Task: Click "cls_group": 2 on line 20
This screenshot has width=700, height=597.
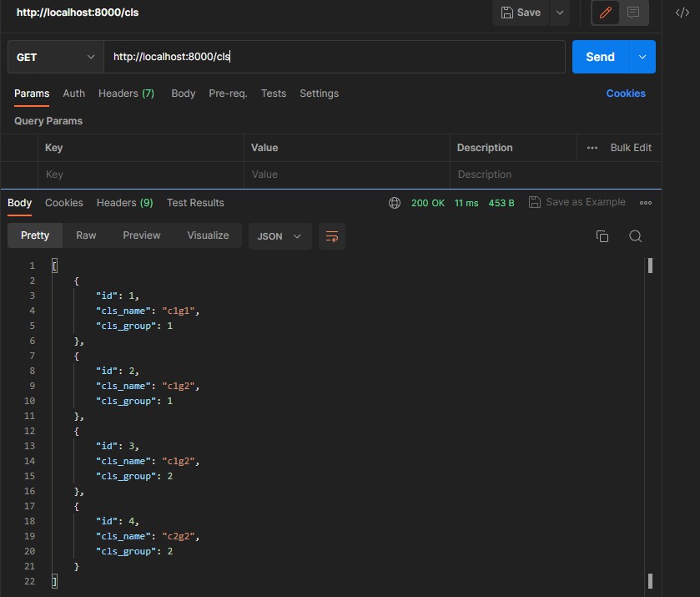Action: click(134, 551)
